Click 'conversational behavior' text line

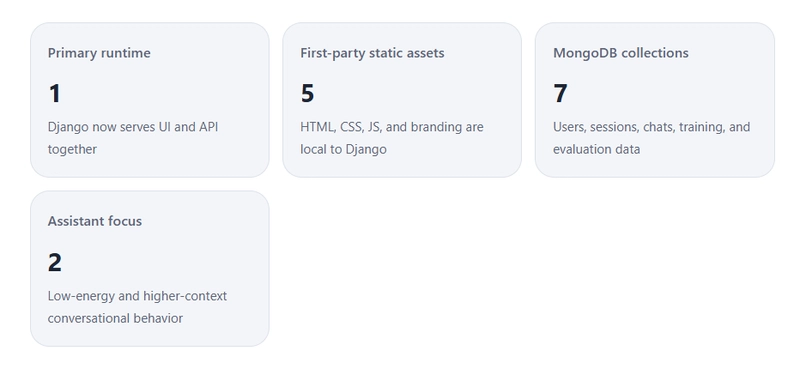click(115, 318)
